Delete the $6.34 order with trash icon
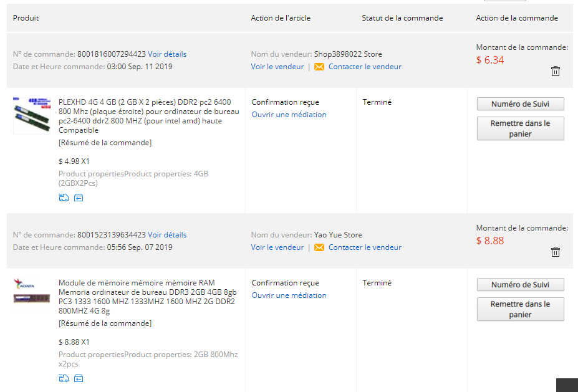Screen dimensions: 578x392 point(555,71)
